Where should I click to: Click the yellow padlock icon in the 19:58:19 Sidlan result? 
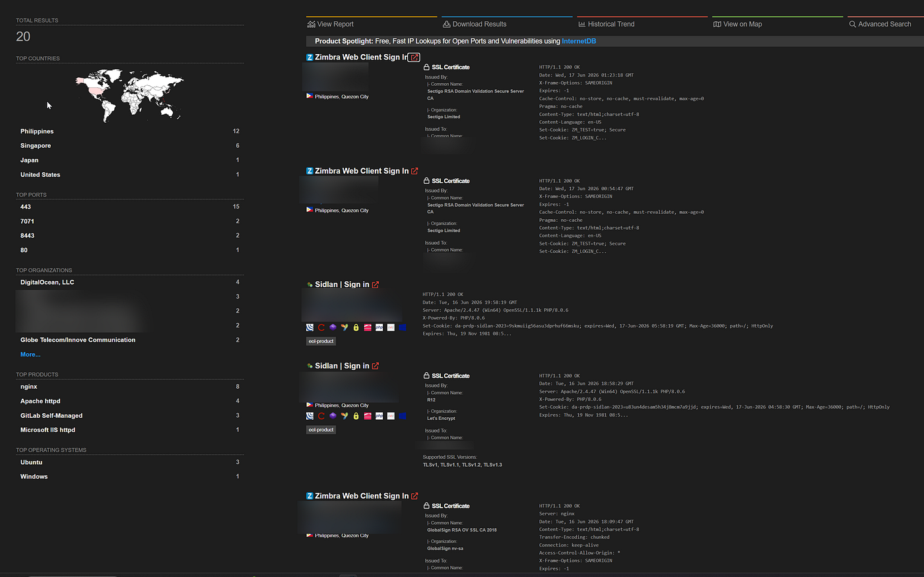356,327
